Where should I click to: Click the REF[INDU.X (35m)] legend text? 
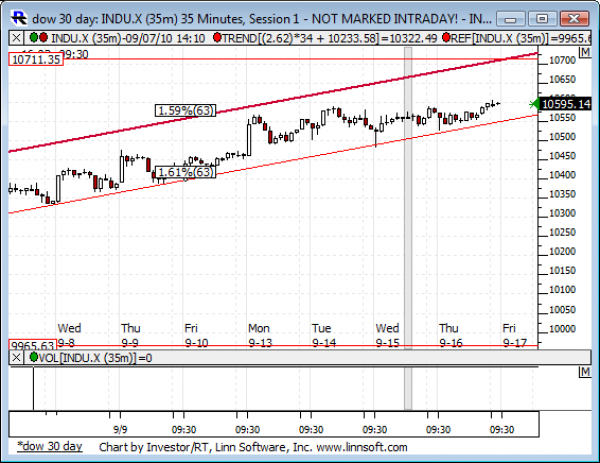coord(521,38)
